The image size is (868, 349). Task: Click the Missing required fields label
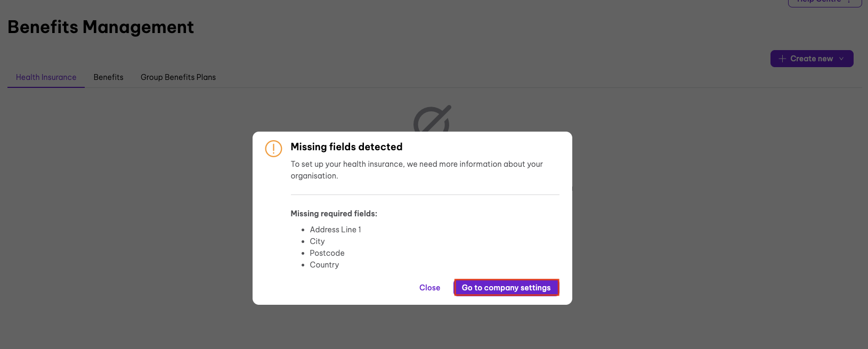pos(334,214)
